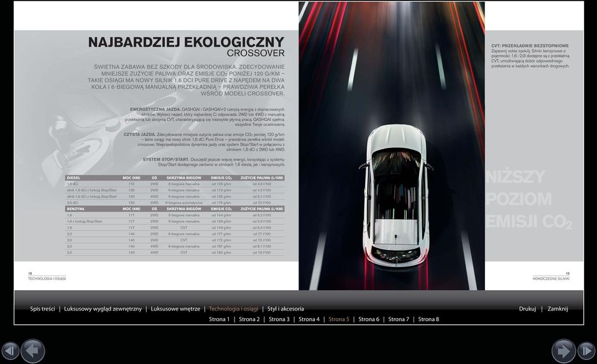Click the SYSTEM STOP/START. paragraph heading
The image size is (597, 364).
(x=166, y=160)
